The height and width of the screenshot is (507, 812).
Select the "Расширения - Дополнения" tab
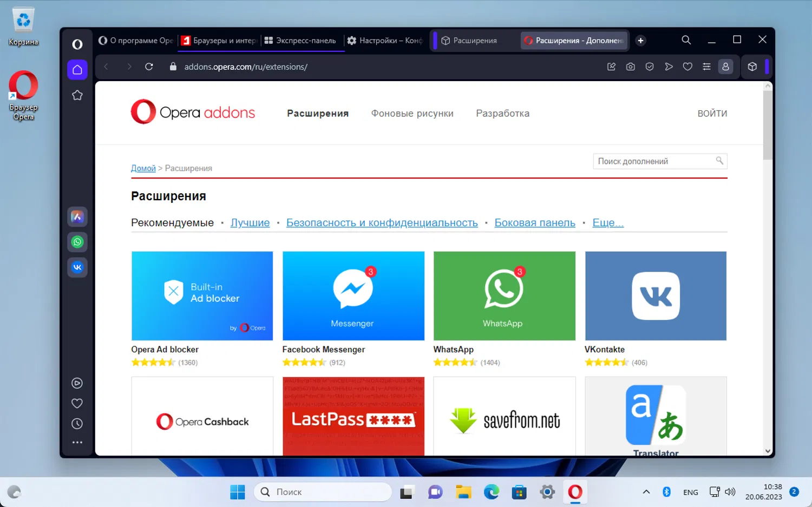[574, 41]
